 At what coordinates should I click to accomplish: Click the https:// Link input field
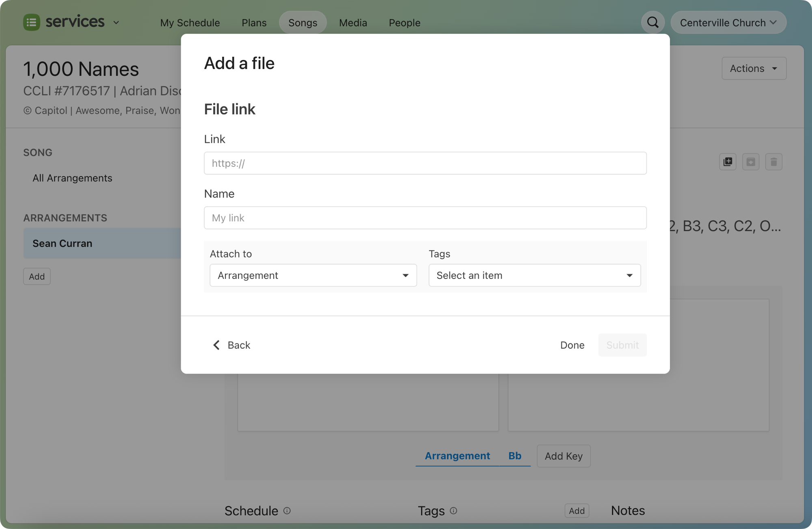(x=425, y=163)
